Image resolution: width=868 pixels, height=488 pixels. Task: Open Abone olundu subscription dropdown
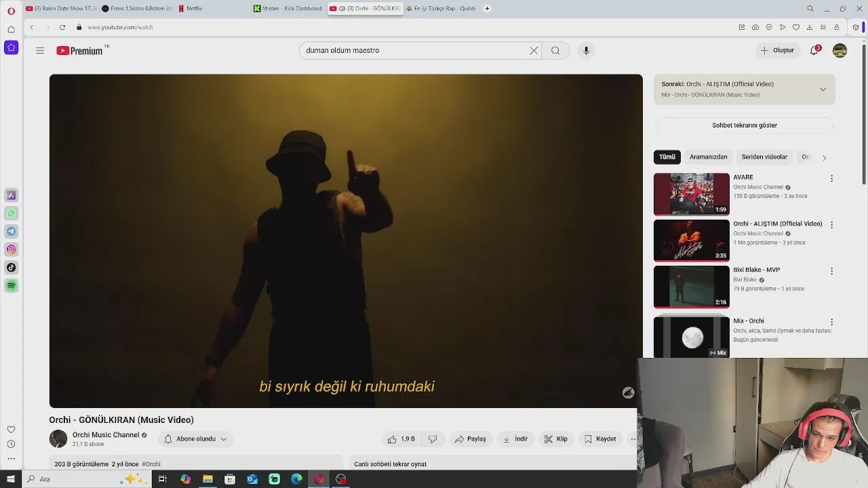pyautogui.click(x=195, y=439)
